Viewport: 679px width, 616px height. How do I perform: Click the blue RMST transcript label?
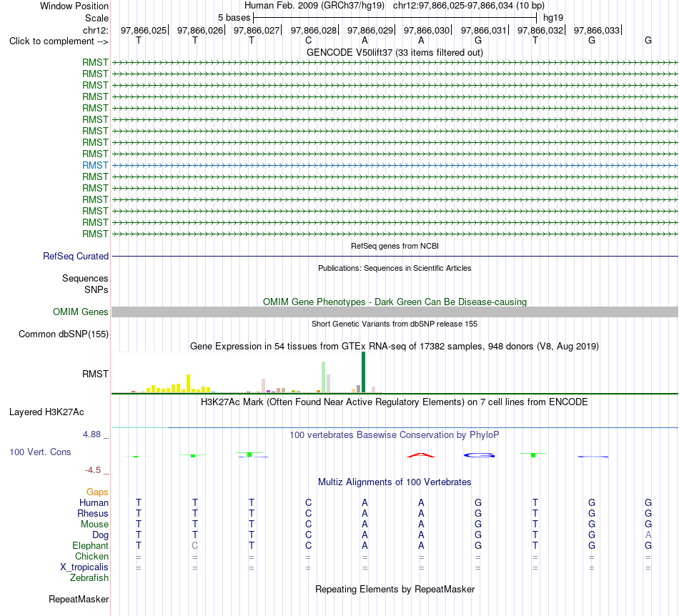pos(95,165)
